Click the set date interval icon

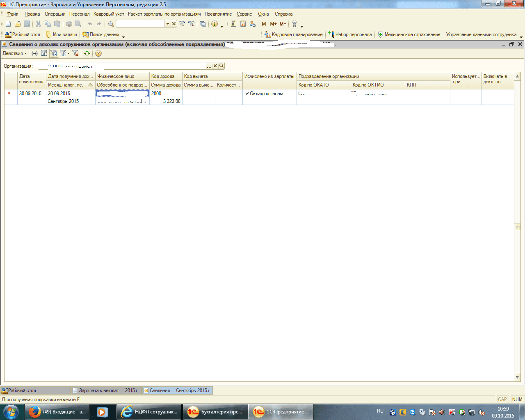(35, 53)
